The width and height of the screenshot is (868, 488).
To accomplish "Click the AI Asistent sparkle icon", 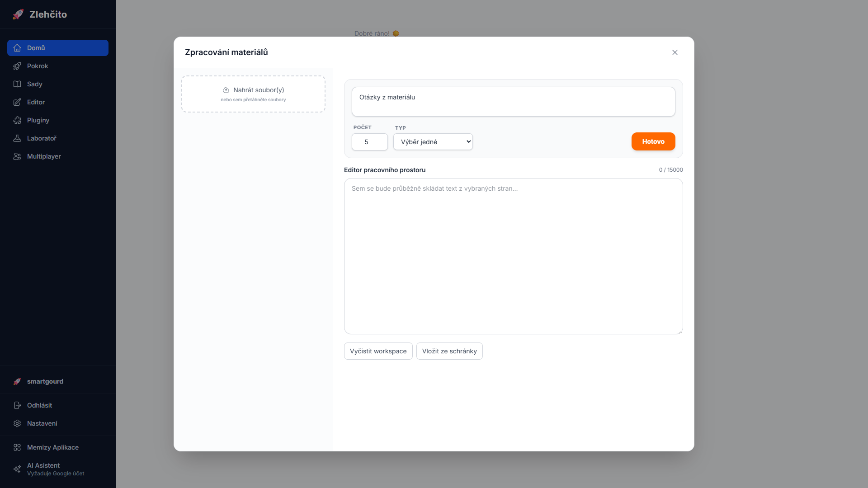I will pos(17,469).
